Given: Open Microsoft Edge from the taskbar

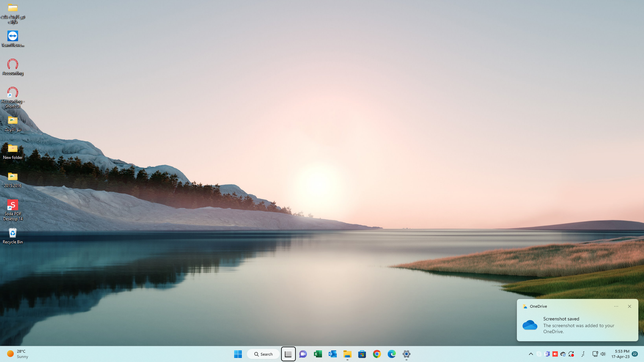Looking at the screenshot, I should tap(392, 354).
